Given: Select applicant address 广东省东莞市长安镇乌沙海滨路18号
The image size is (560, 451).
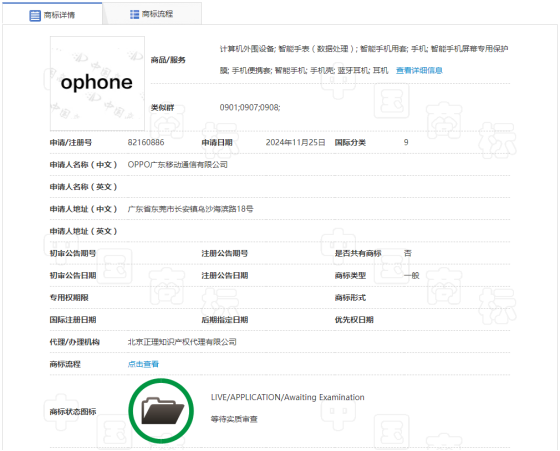Looking at the screenshot, I should 190,209.
